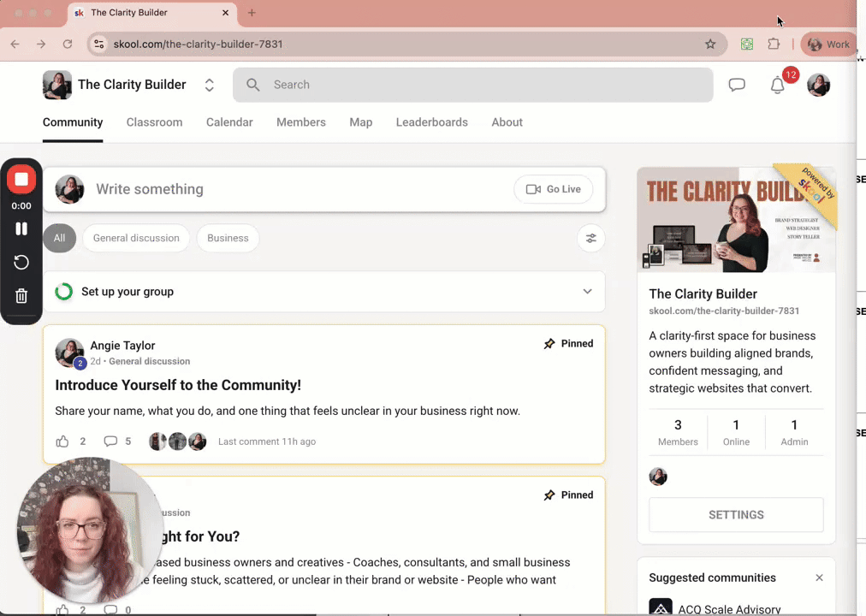Image resolution: width=866 pixels, height=616 pixels.
Task: Click the pin icon on the second pinned post
Action: point(549,495)
